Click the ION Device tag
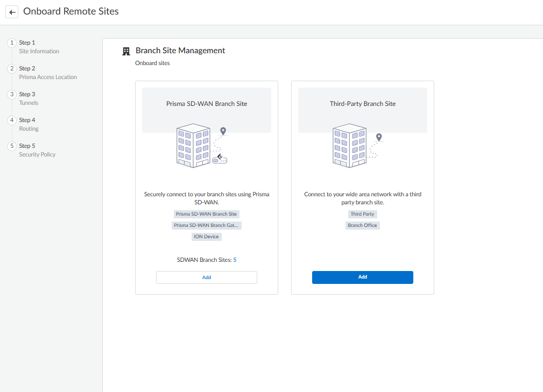The height and width of the screenshot is (392, 543). (207, 237)
